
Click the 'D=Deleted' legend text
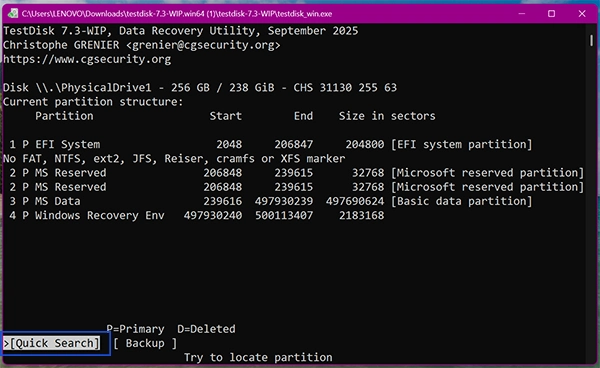click(206, 329)
